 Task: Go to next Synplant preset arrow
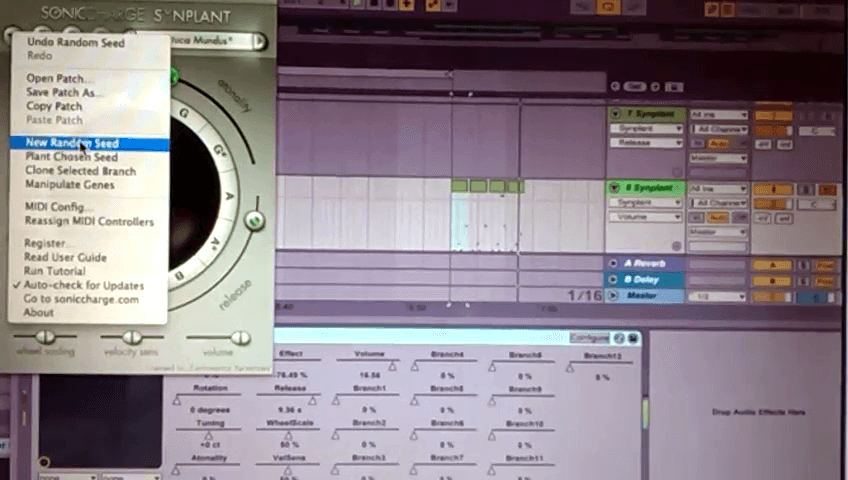[260, 41]
